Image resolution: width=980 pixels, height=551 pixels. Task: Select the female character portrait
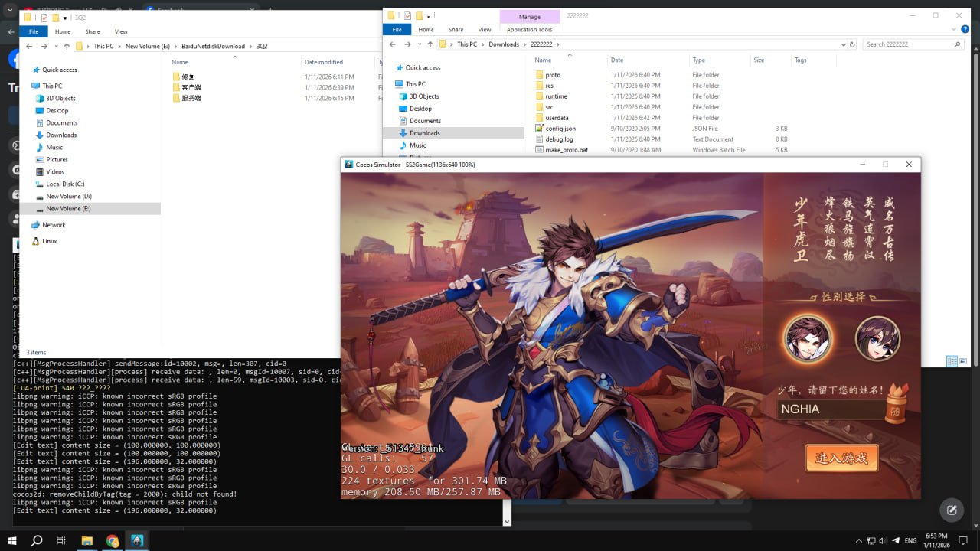tap(877, 338)
